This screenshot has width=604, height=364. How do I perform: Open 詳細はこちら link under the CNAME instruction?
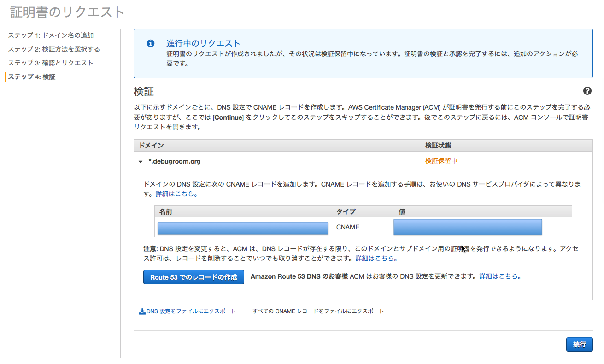point(177,194)
